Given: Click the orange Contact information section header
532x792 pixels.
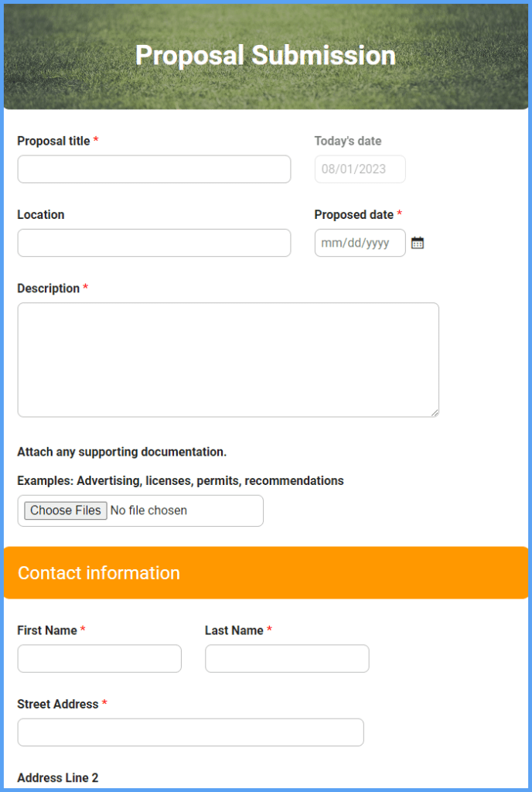Looking at the screenshot, I should click(266, 573).
